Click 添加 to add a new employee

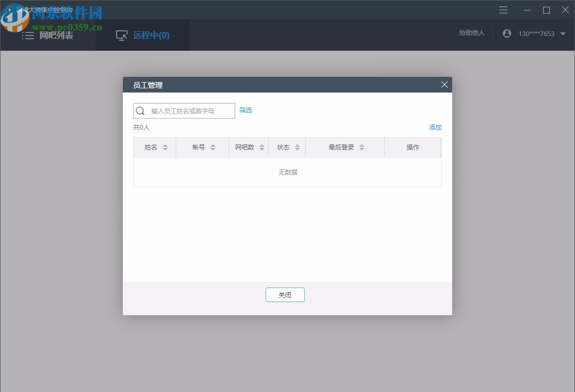pos(435,127)
